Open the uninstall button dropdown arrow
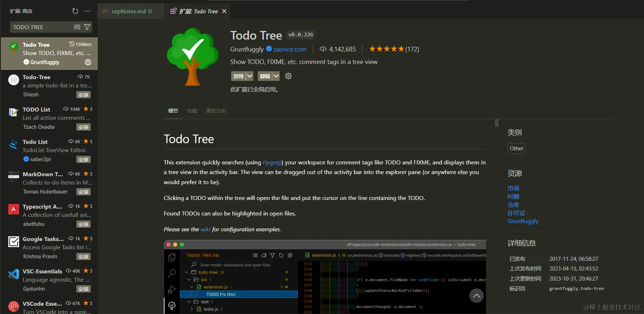The image size is (644, 314). click(276, 76)
